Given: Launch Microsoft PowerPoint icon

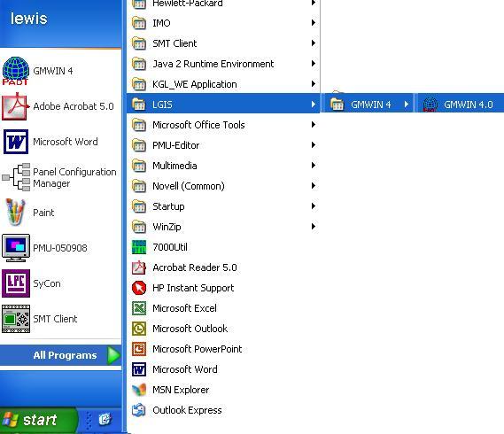Looking at the screenshot, I should [x=139, y=349].
